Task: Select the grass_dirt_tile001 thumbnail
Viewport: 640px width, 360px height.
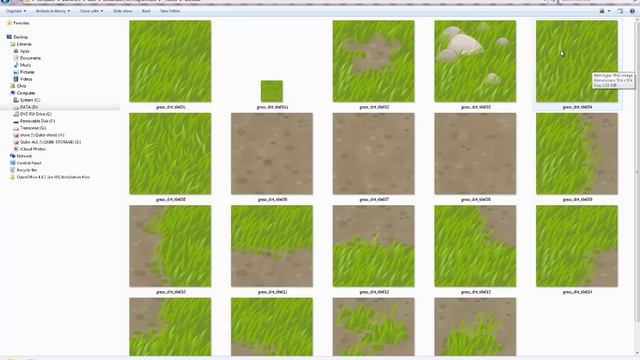Action: click(x=170, y=61)
